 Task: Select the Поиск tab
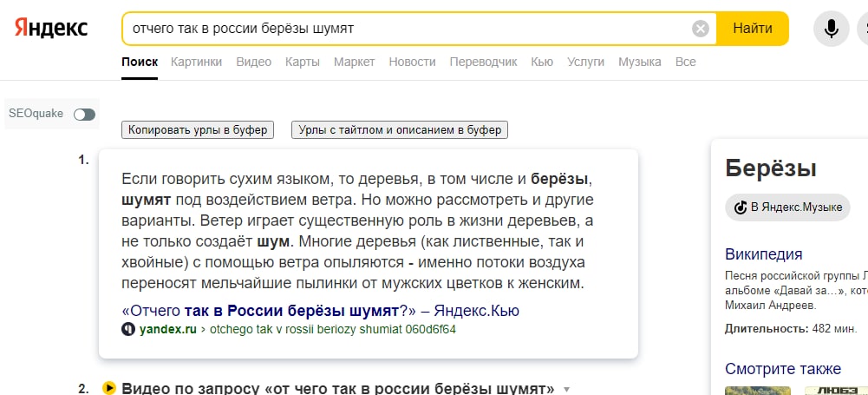click(x=140, y=62)
